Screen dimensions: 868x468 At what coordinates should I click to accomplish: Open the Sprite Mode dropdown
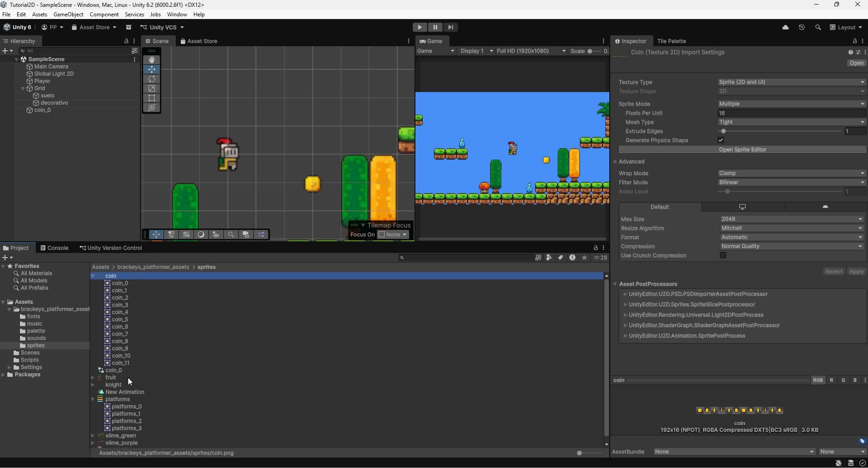(791, 104)
